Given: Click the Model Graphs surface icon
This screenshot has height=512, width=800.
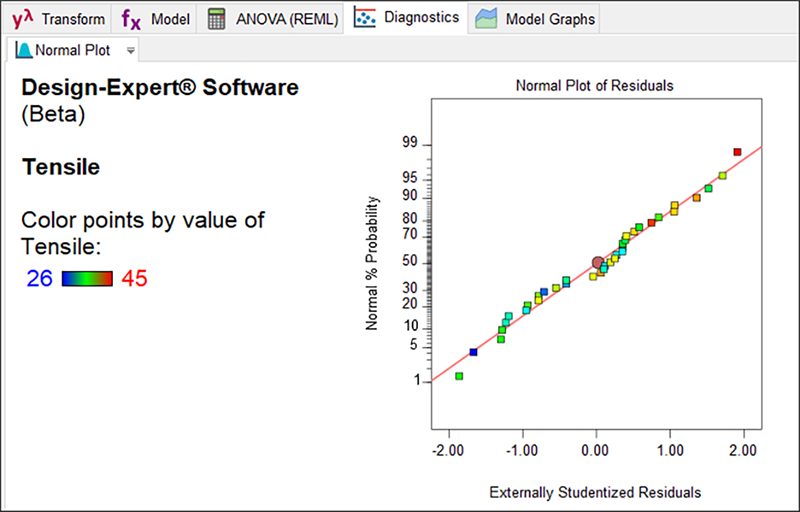Looking at the screenshot, I should pos(487,18).
